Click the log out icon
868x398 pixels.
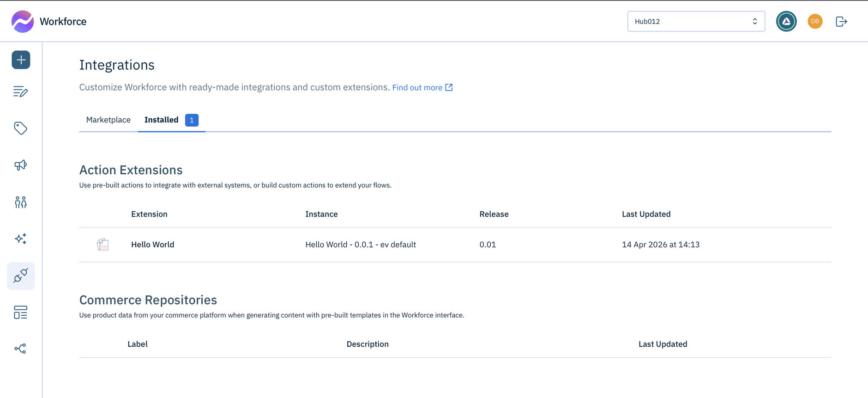pos(841,21)
